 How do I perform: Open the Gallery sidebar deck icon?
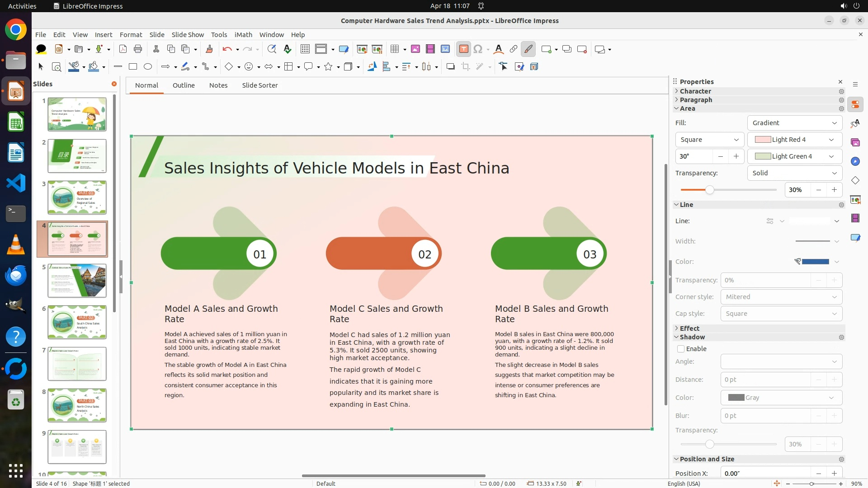(855, 143)
